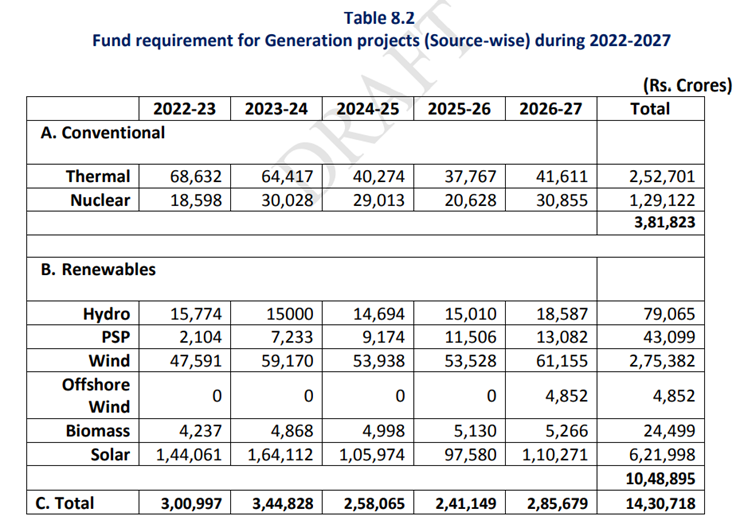Click Solar total '6,21,998'
740x520 pixels.
pos(662,455)
